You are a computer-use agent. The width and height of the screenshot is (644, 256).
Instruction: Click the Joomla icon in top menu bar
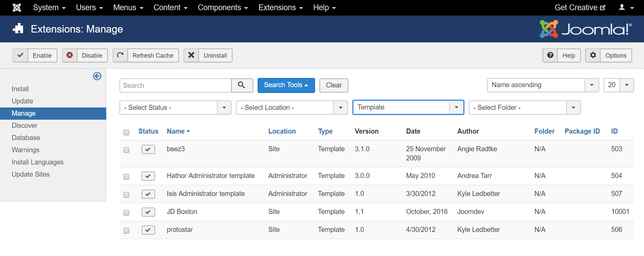point(17,7)
